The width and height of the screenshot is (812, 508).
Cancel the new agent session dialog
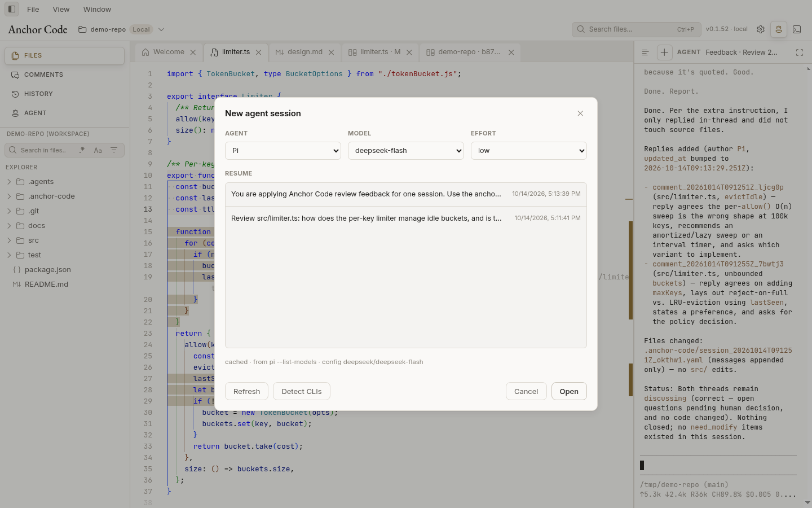tap(526, 391)
